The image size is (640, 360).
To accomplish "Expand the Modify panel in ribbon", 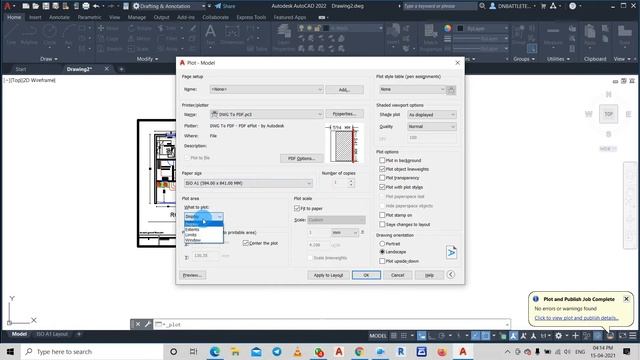I will click(x=147, y=59).
